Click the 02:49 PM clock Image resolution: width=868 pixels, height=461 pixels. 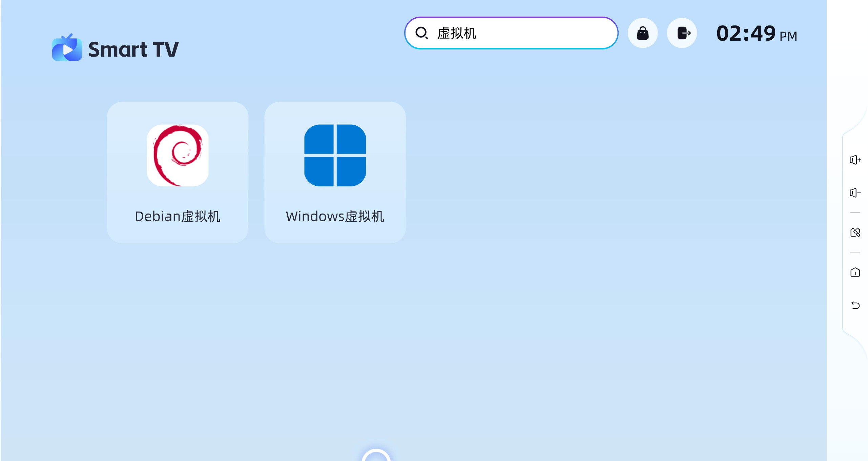[757, 34]
